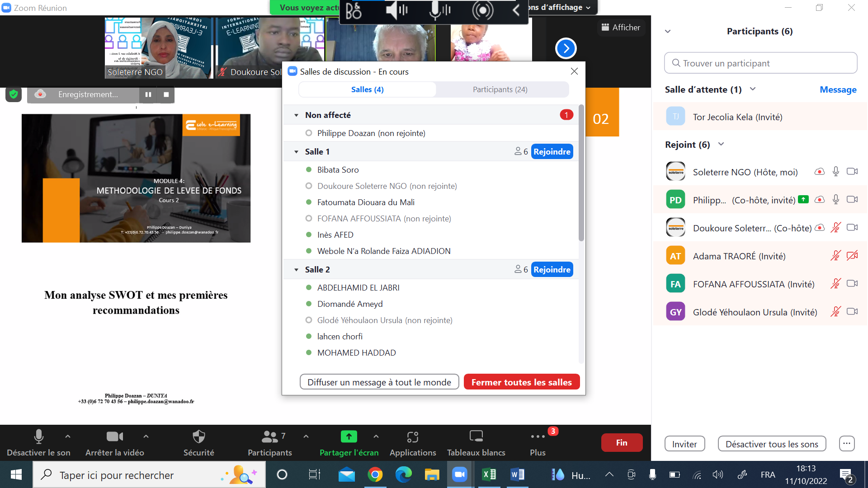Select Philippe Doazan (non rejointe) entry
Viewport: 868px width, 488px height.
(371, 133)
